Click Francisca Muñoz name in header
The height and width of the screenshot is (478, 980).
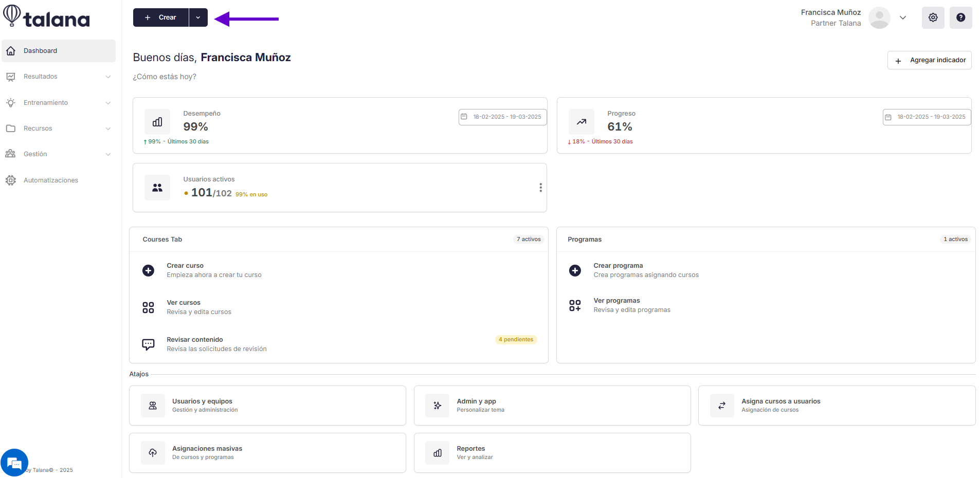click(x=830, y=12)
